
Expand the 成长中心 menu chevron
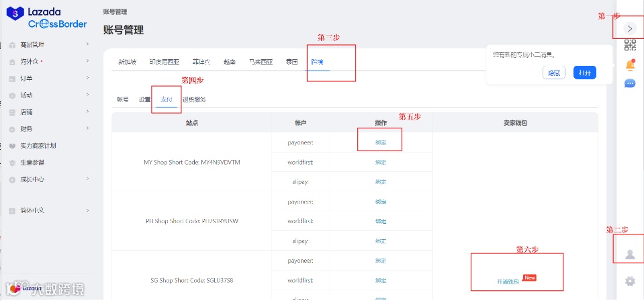coord(87,179)
